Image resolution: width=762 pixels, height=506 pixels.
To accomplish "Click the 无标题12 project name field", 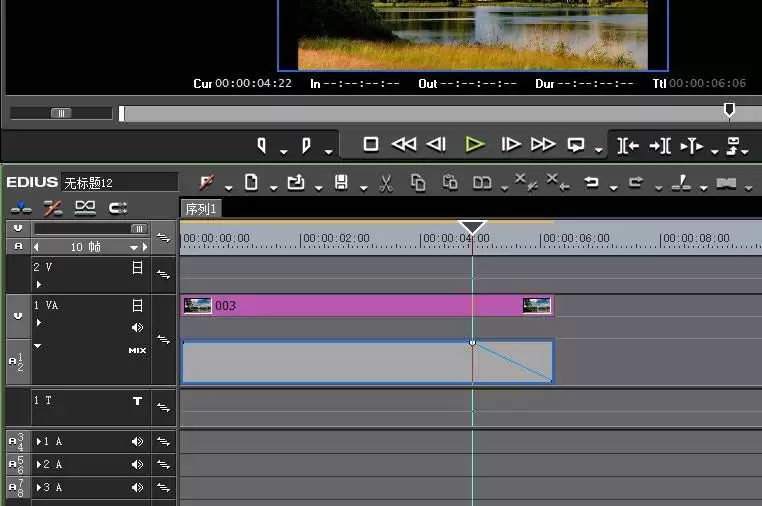I will click(120, 183).
